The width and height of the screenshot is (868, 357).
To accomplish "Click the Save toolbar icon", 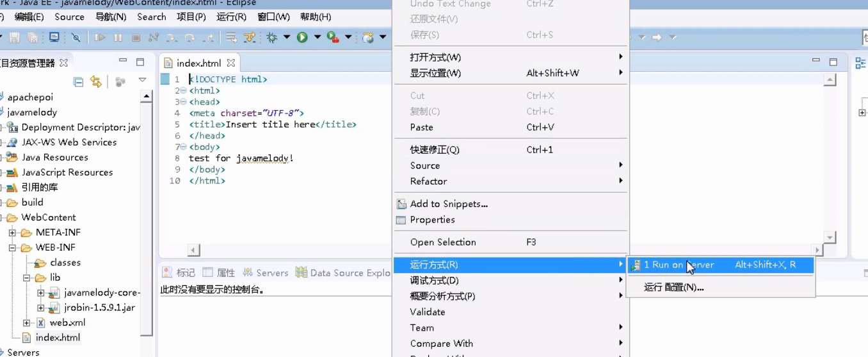I will tap(15, 38).
